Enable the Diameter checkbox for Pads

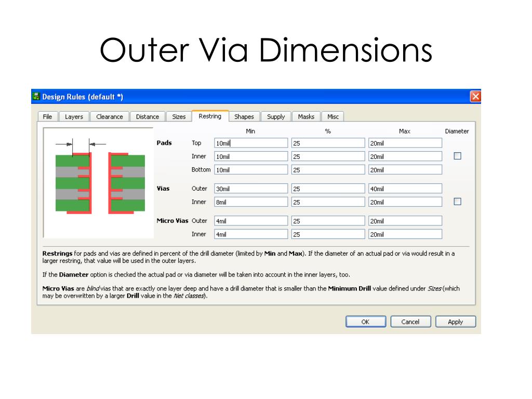[x=457, y=156]
